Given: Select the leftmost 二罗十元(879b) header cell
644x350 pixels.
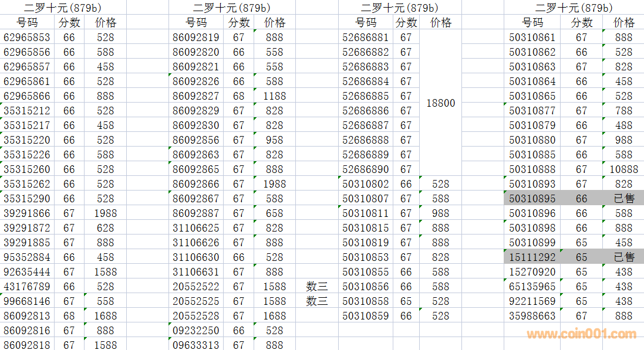Looking at the screenshot, I should pos(62,8).
